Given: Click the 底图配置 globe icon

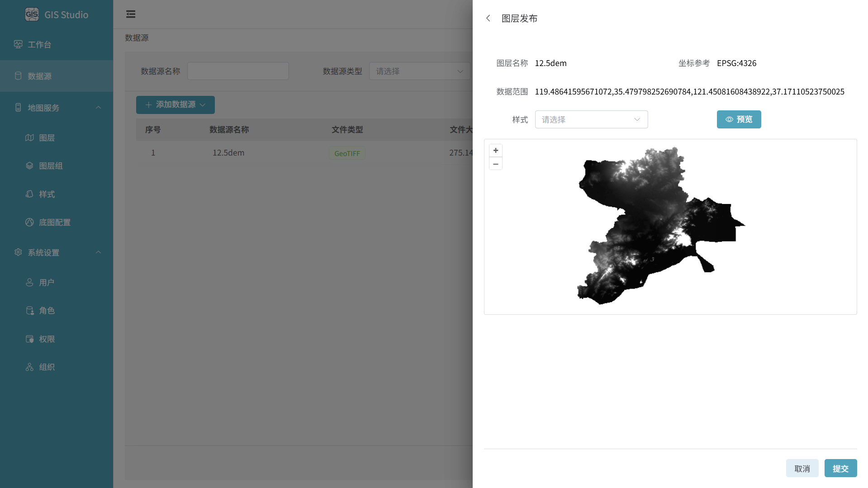Looking at the screenshot, I should coord(29,222).
